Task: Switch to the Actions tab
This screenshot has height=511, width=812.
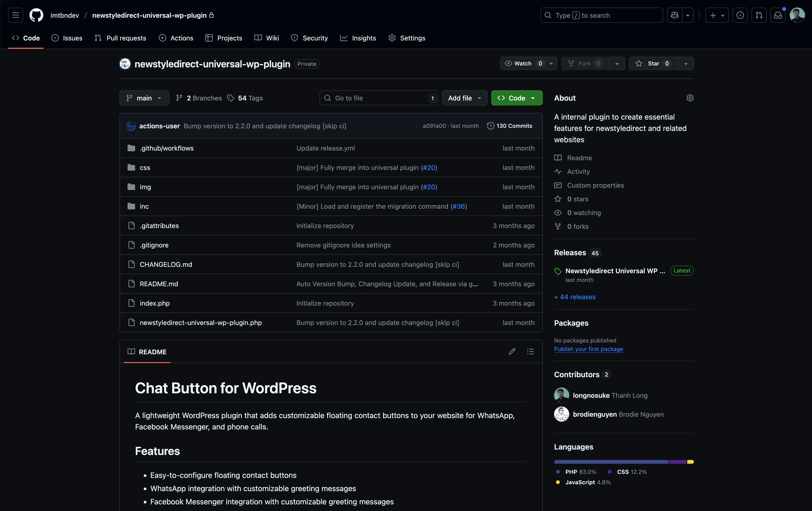Action: click(x=176, y=38)
